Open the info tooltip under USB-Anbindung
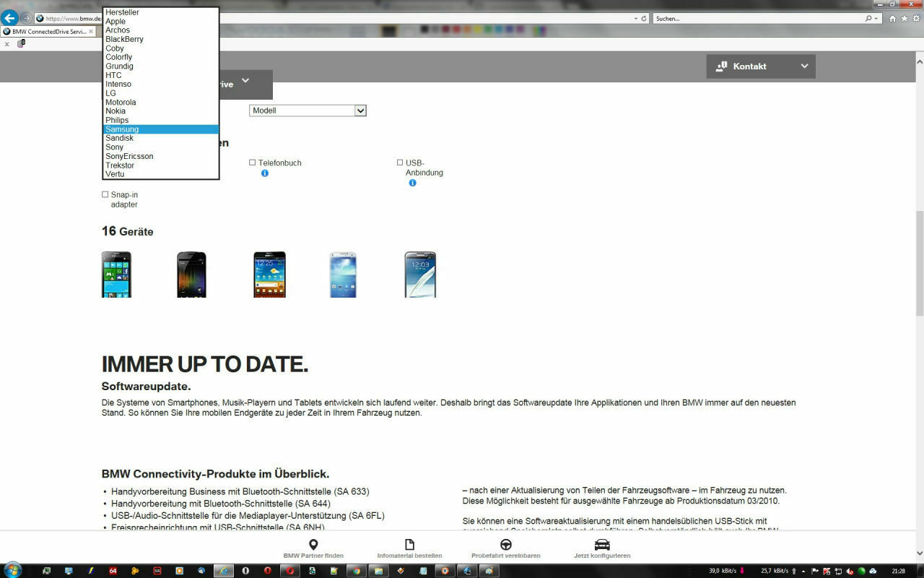The height and width of the screenshot is (578, 924). (412, 183)
